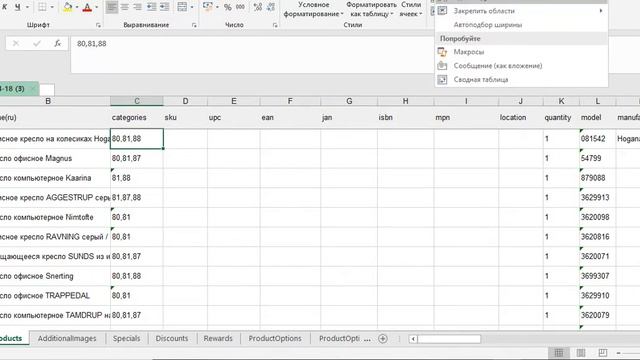The image size is (640, 360).
Task: Choose Сводная таблица from menu
Action: pyautogui.click(x=521, y=80)
